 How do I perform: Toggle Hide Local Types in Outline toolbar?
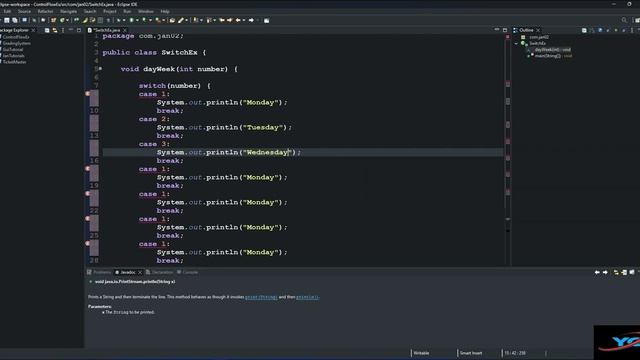click(x=624, y=30)
